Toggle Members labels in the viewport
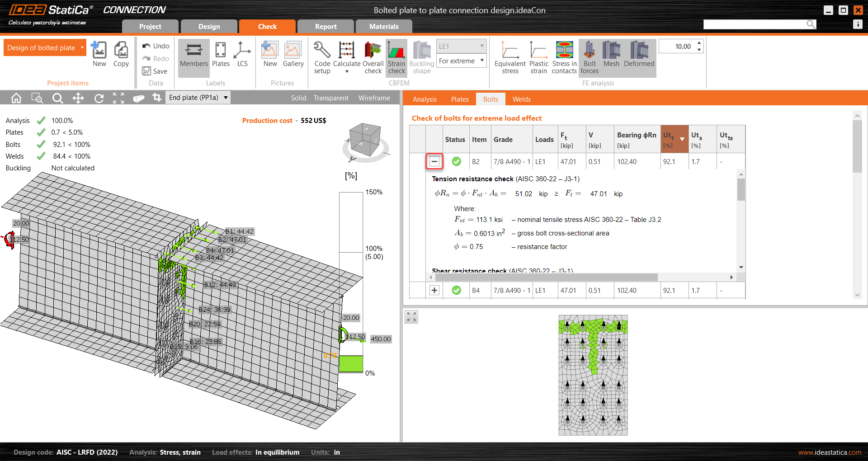This screenshot has height=461, width=868. coord(193,58)
